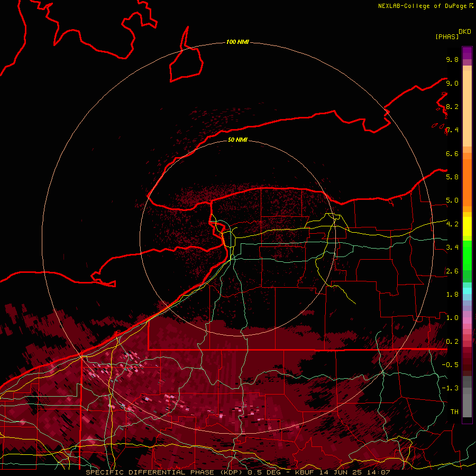Select the 3.4 scale value
Image resolution: width=476 pixels, height=476 pixels.
(x=452, y=248)
